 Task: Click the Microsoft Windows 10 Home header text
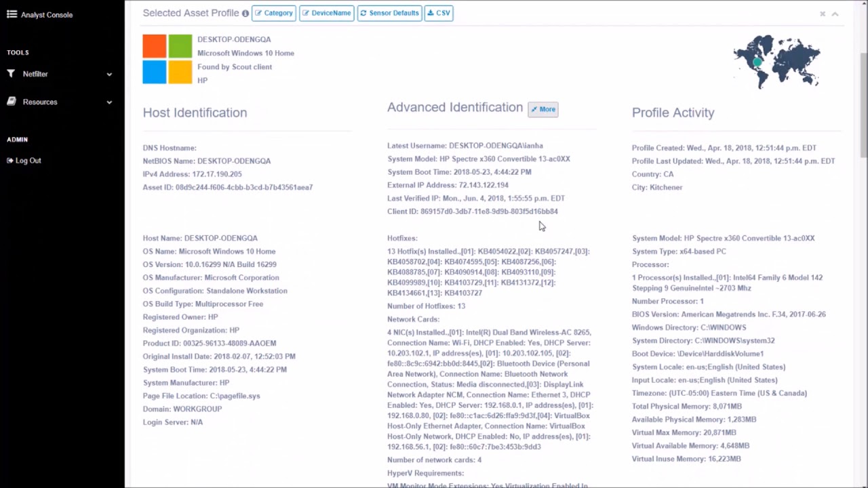tap(245, 53)
